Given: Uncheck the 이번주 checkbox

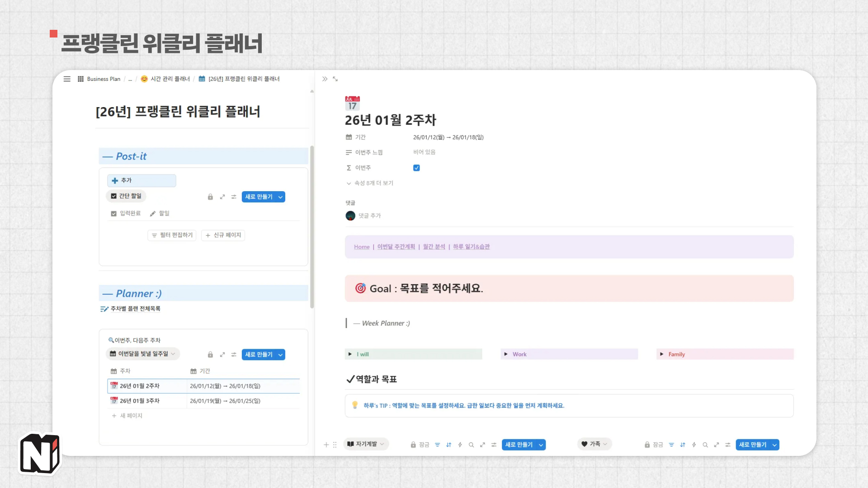Looking at the screenshot, I should click(x=416, y=168).
